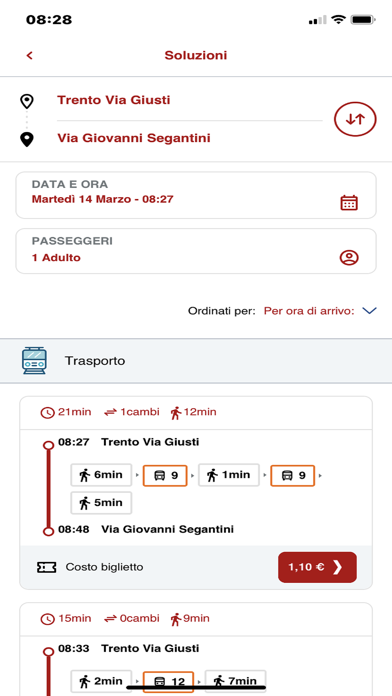Screen dimensions: 392x696
Task: Edit the departure field Trento Via Giusti
Action: (114, 100)
